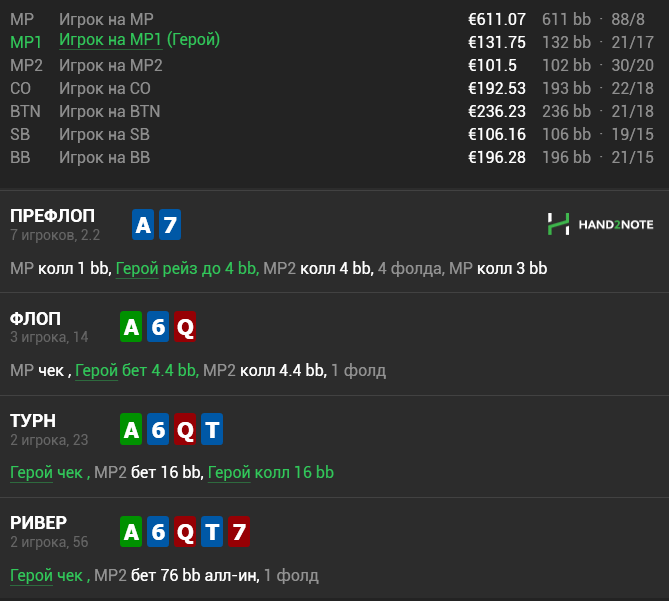669x601 pixels.
Task: Click the РИВЕР section heading
Action: tap(38, 523)
